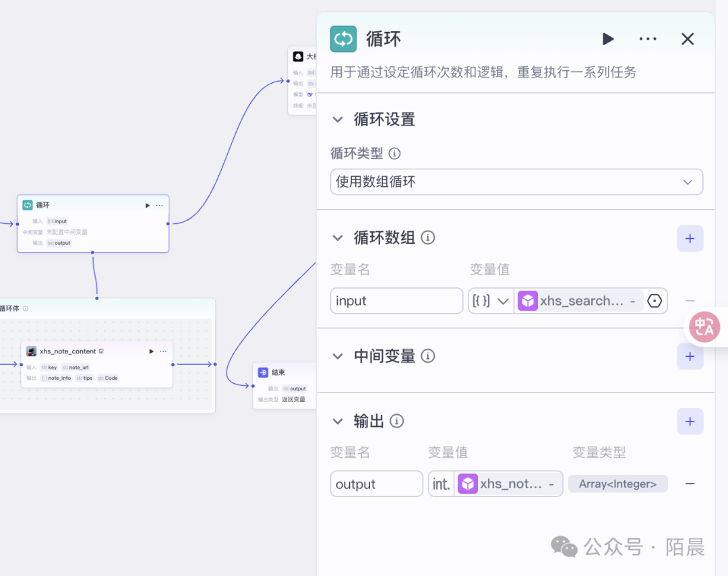Collapse the 循环设置 section
The width and height of the screenshot is (728, 576).
point(338,120)
